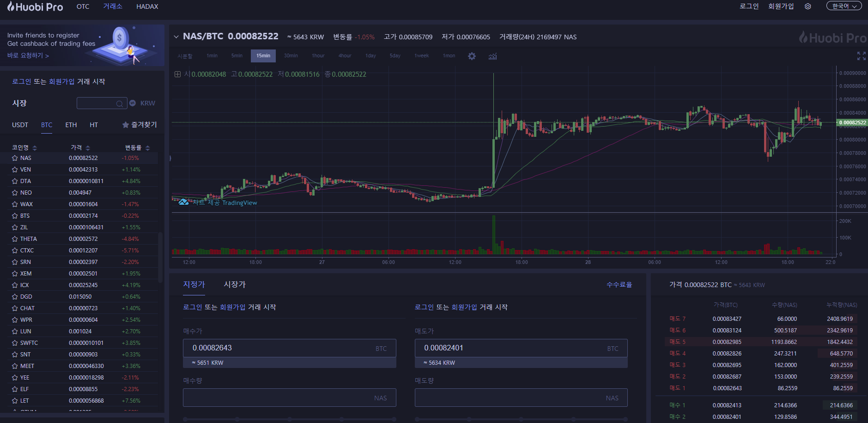Image resolution: width=868 pixels, height=423 pixels.
Task: Open 수수료율 fee rate link
Action: tap(619, 285)
